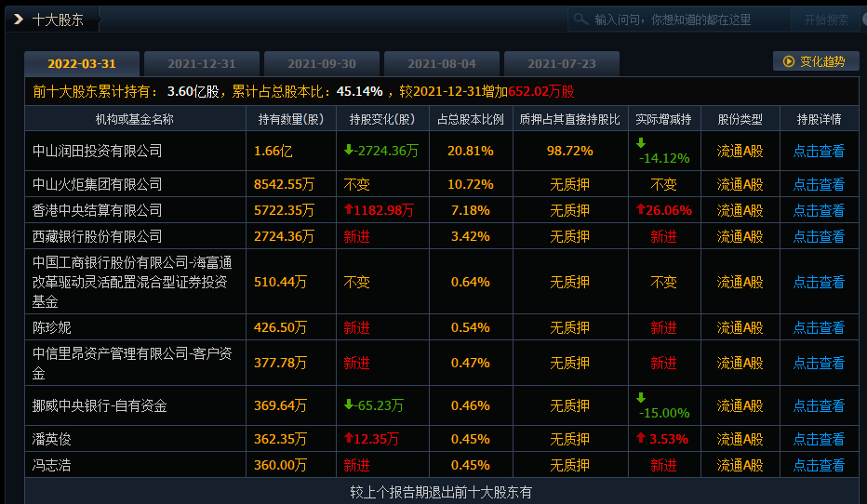Click the 8542.55万 holding amount
This screenshot has height=504, width=867.
(284, 184)
